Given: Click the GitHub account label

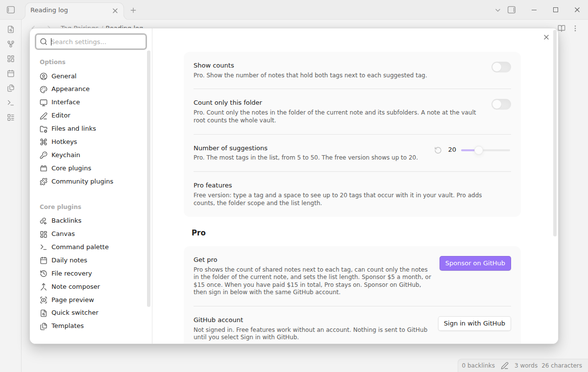Looking at the screenshot, I should tap(218, 320).
